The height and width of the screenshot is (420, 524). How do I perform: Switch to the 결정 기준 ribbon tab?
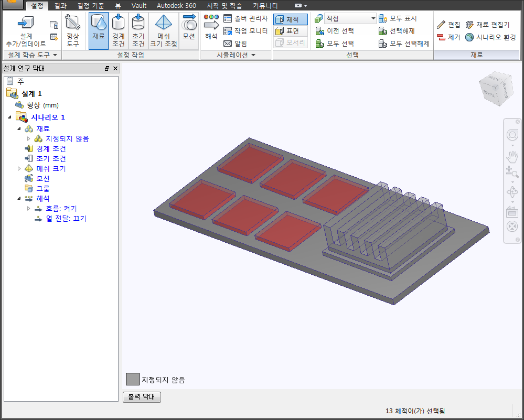coord(91,6)
